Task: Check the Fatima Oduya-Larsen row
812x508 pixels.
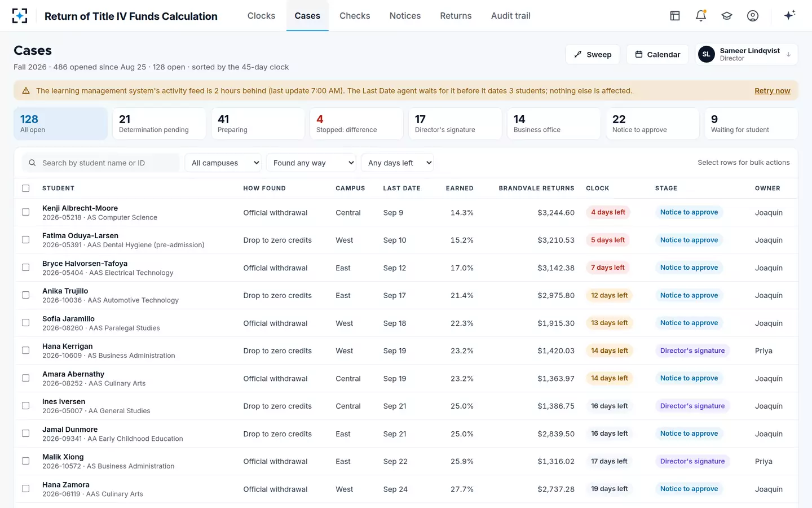Action: (x=25, y=240)
